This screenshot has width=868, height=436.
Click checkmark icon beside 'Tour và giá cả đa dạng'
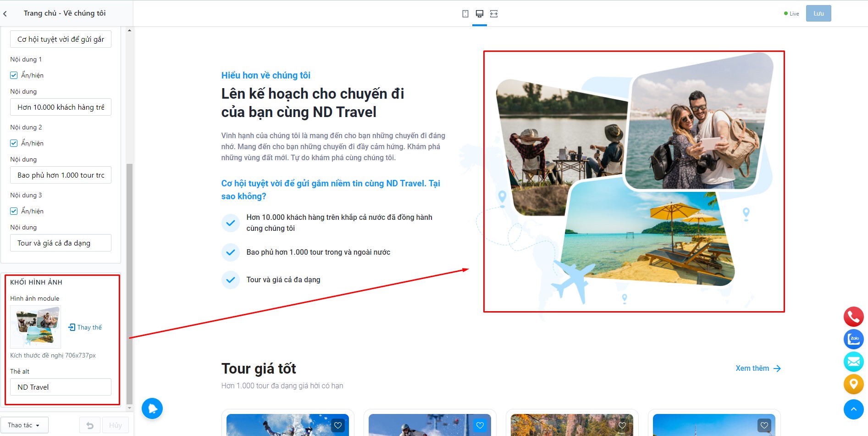[231, 280]
